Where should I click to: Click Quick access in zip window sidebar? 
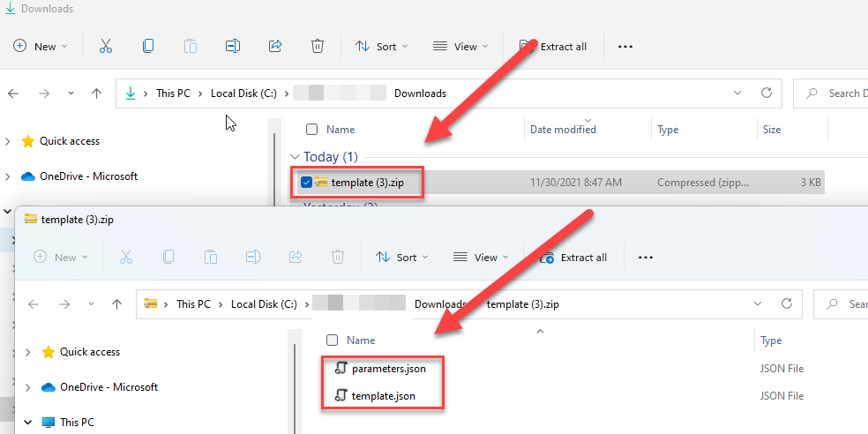tap(90, 352)
